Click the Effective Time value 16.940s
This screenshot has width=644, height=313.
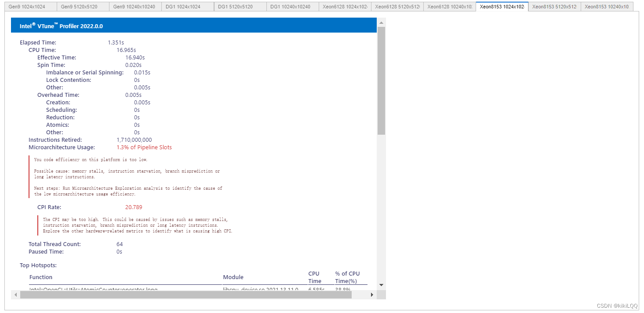tap(135, 58)
